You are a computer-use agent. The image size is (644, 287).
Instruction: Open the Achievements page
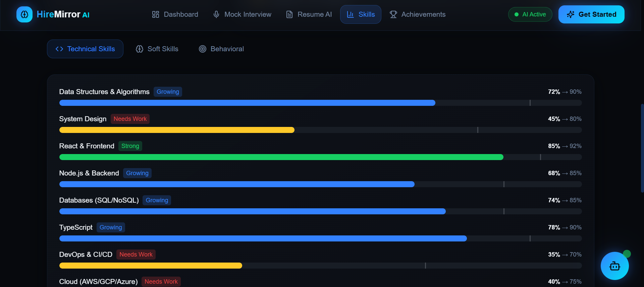[418, 14]
